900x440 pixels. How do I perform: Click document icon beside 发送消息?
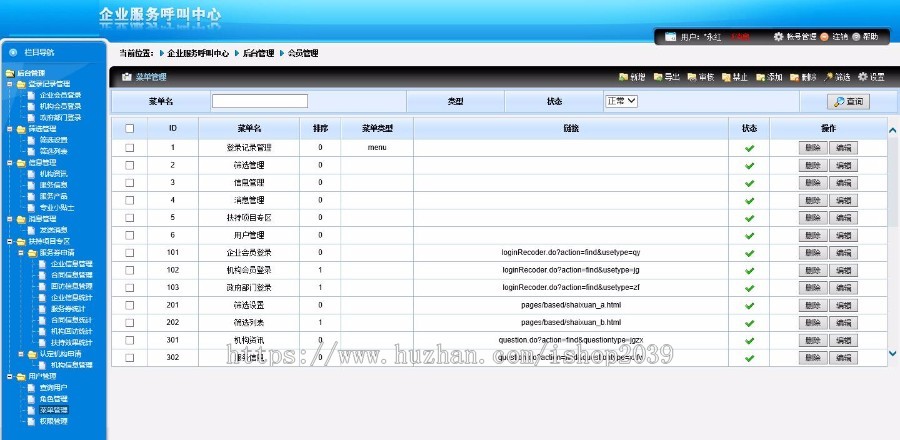32,230
